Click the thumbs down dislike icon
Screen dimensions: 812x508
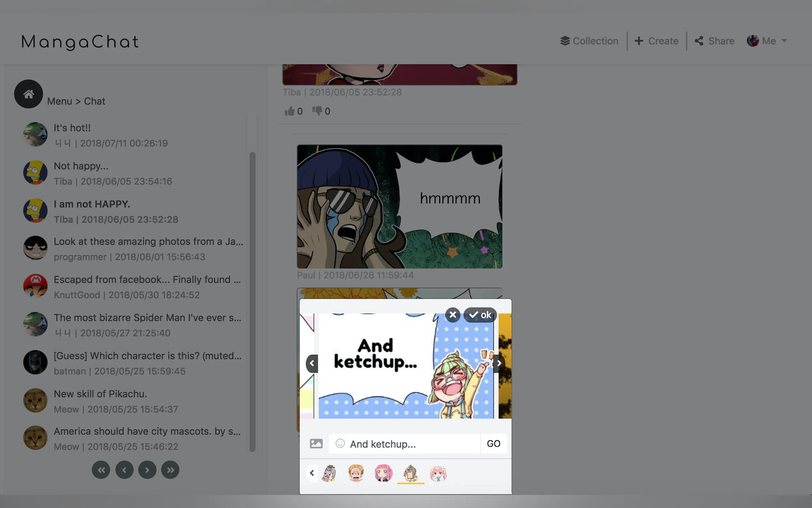click(317, 111)
